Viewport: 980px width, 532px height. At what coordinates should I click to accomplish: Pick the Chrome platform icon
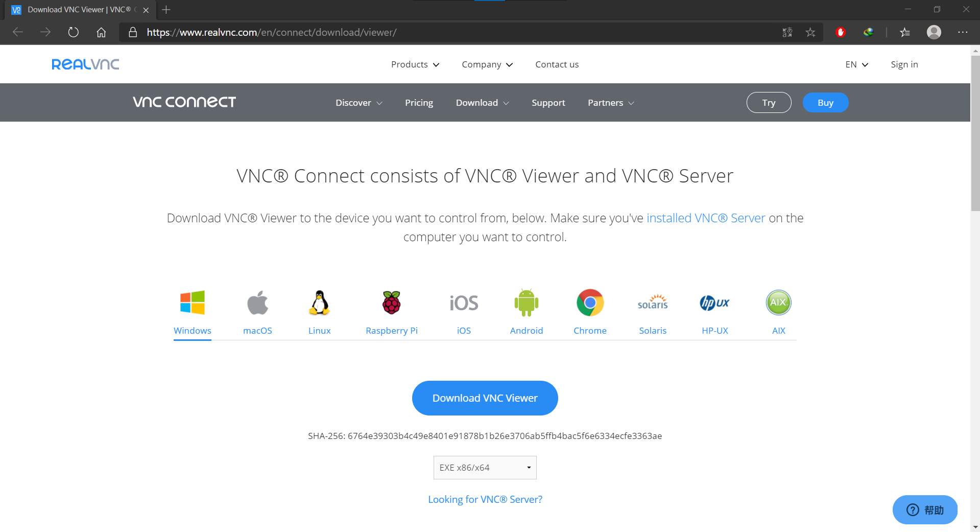click(x=590, y=303)
